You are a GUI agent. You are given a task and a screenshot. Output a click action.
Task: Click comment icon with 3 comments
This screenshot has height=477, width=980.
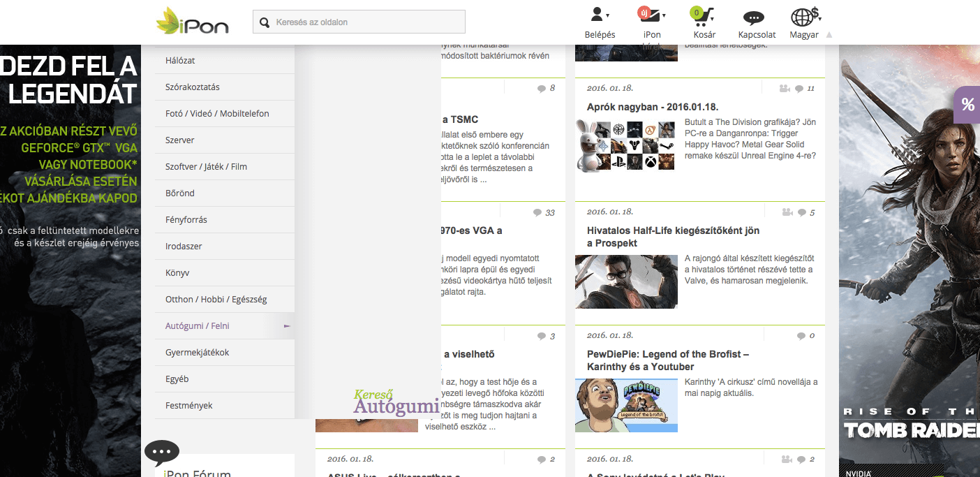tap(541, 337)
